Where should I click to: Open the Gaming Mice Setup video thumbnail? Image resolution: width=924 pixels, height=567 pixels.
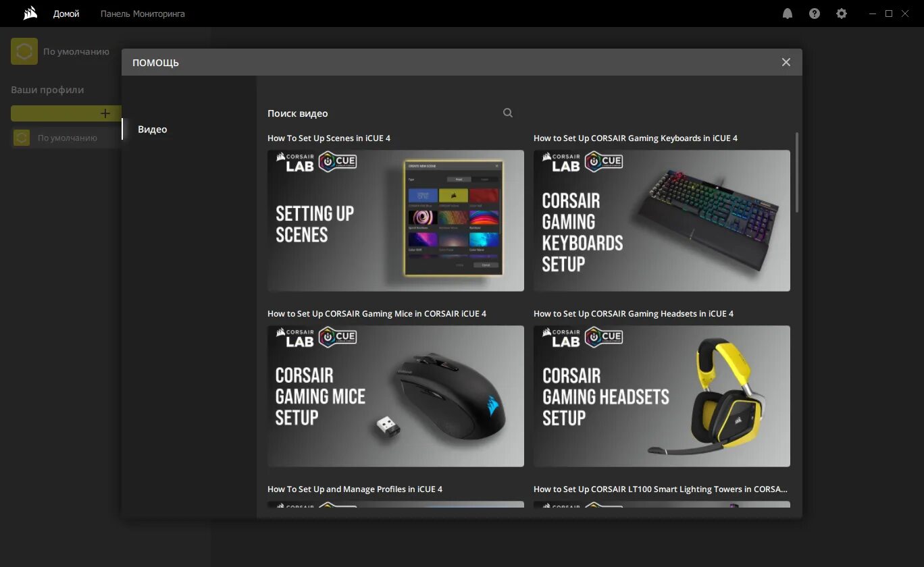[x=396, y=396]
